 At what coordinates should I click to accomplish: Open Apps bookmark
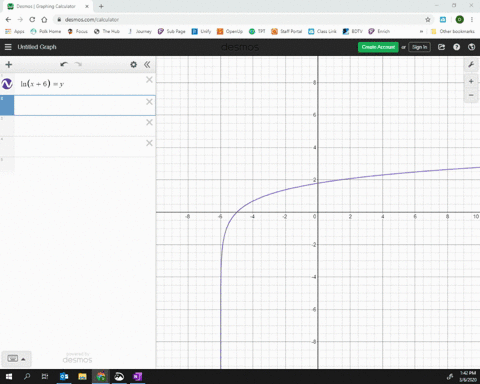(x=15, y=31)
